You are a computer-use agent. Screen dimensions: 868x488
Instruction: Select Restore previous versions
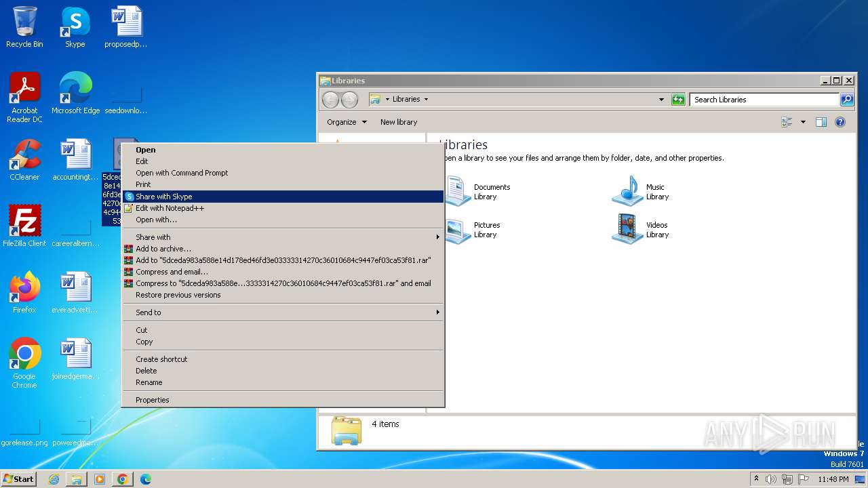click(282, 295)
